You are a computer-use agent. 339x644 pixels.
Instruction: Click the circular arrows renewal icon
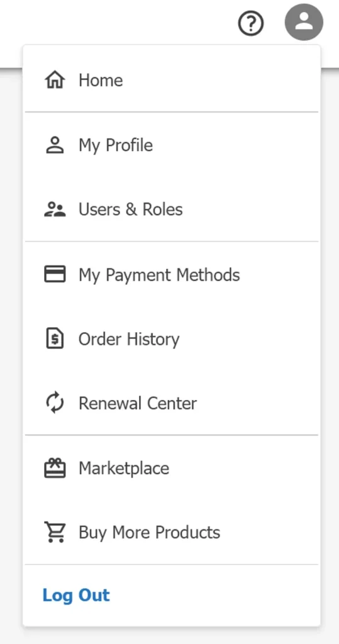point(55,403)
